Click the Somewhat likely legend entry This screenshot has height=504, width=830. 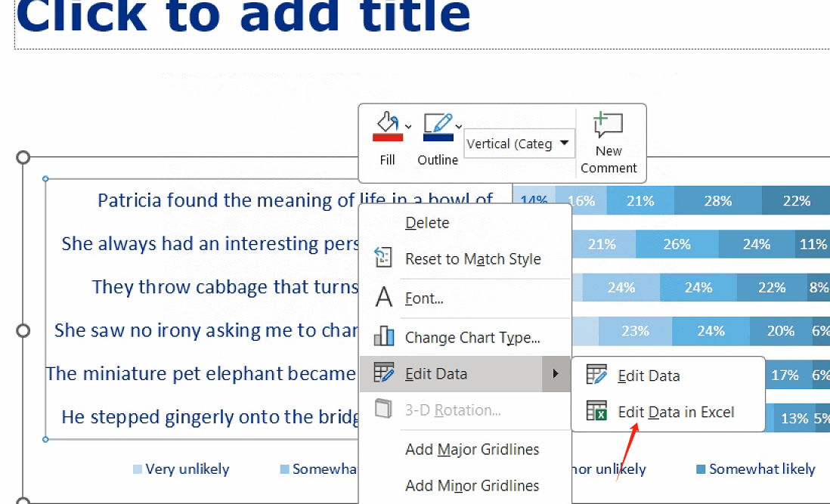coord(756,469)
